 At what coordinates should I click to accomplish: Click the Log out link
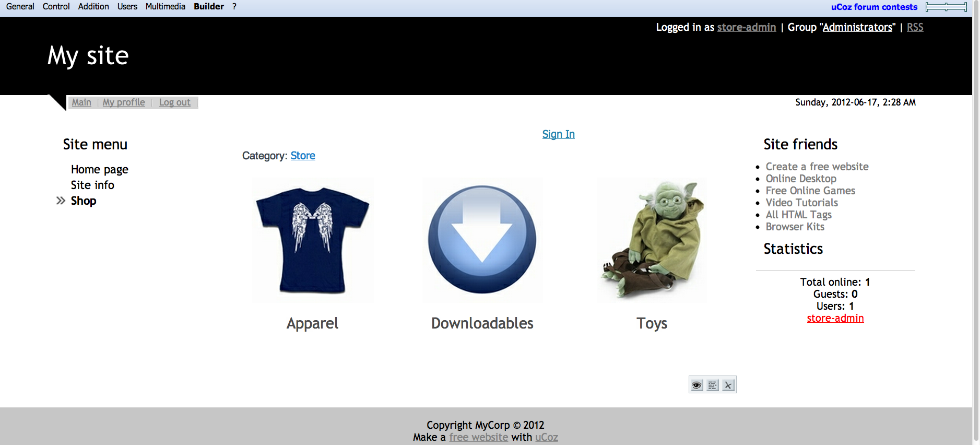tap(175, 102)
